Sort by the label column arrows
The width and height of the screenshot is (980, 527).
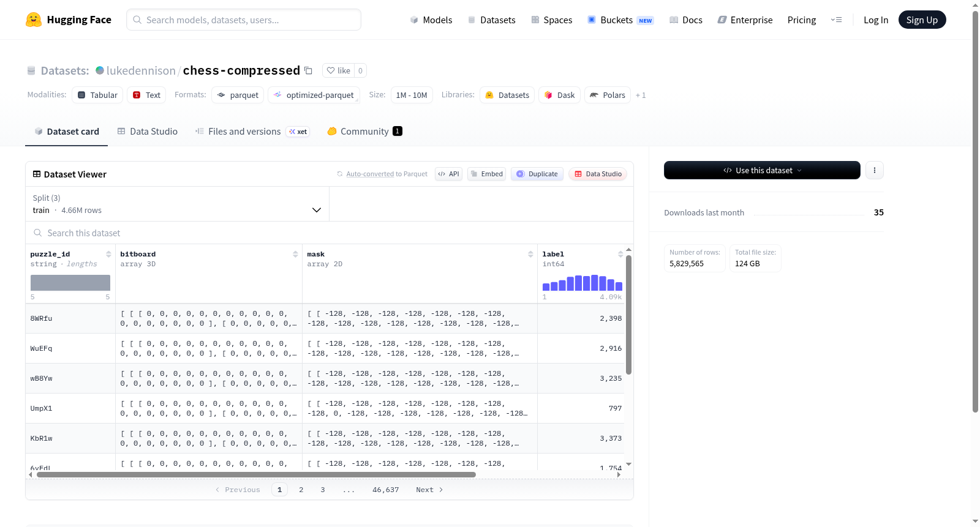(x=620, y=254)
